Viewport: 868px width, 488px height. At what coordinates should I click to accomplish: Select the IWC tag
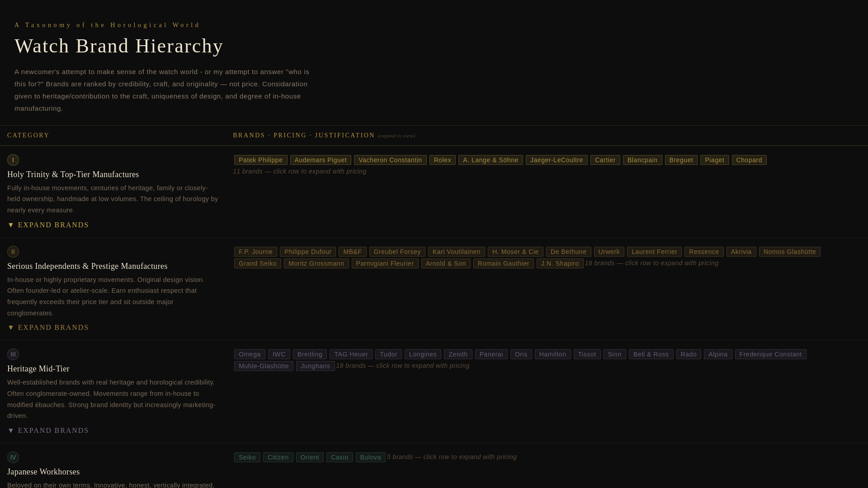click(279, 354)
